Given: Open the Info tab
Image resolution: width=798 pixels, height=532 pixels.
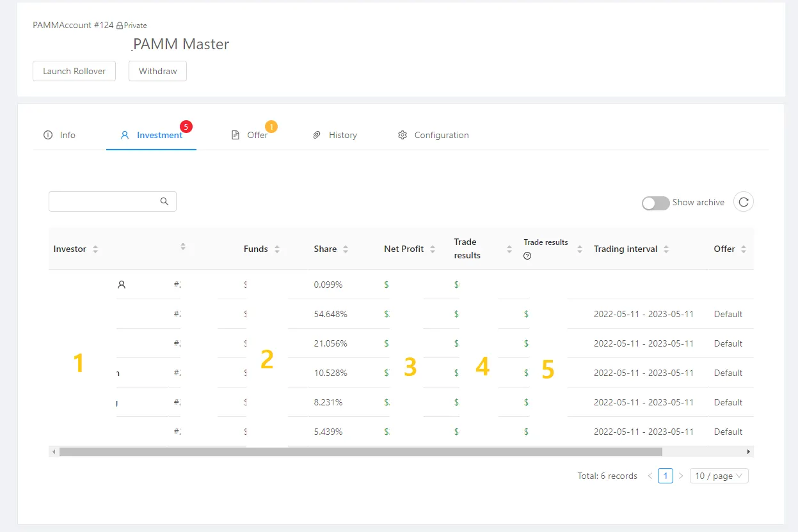Looking at the screenshot, I should (60, 135).
